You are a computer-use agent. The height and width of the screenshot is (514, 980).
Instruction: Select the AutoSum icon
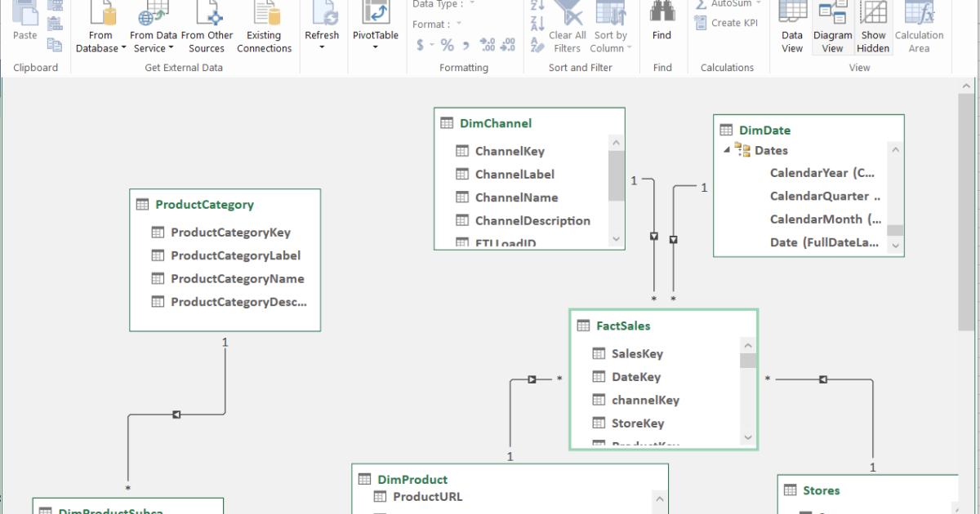click(x=702, y=4)
